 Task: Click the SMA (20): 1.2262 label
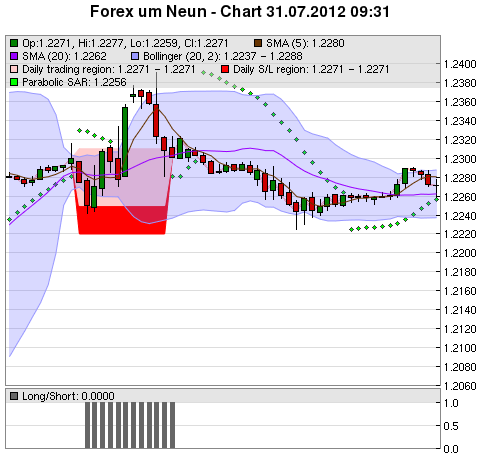click(x=64, y=56)
